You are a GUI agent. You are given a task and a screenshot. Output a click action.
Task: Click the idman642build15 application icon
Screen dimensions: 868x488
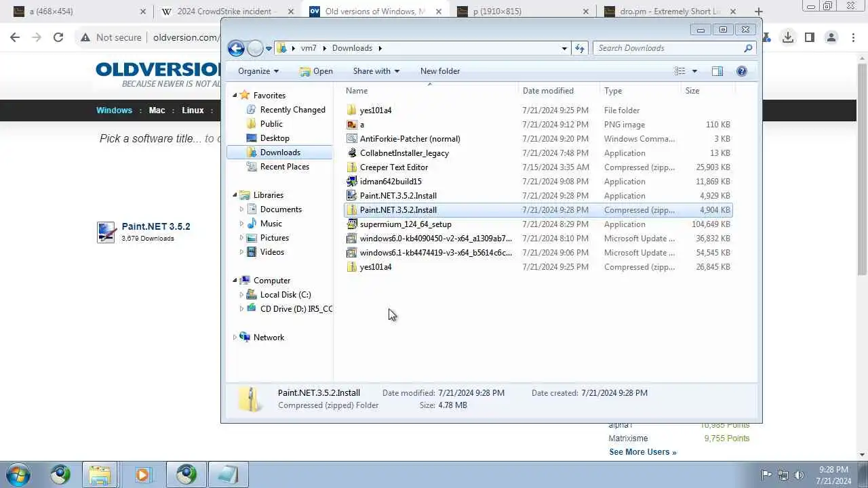coord(351,182)
